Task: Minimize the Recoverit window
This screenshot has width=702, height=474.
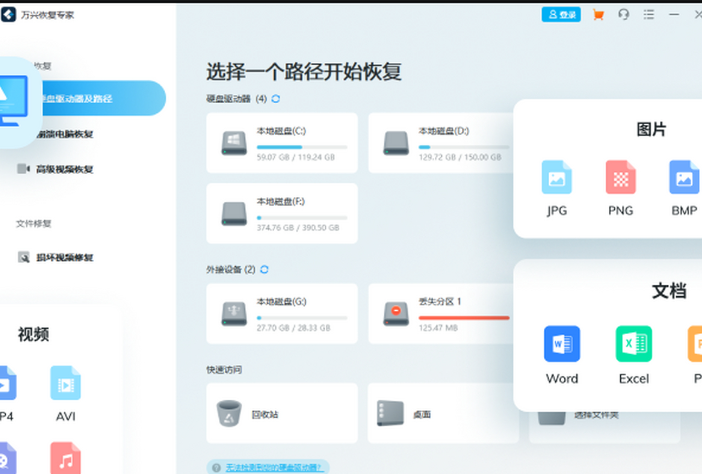Action: [674, 15]
